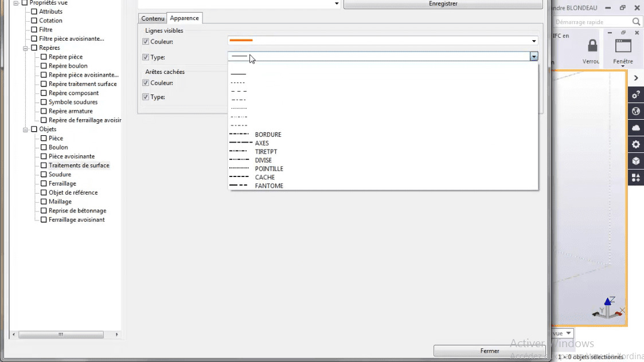Click the gears help icon in side panel

point(635,95)
